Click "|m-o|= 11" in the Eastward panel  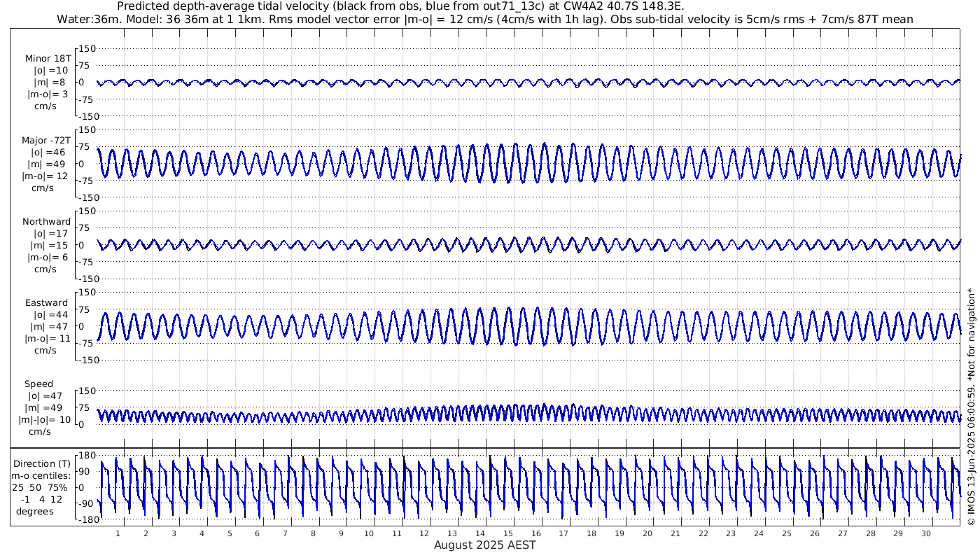(48, 339)
